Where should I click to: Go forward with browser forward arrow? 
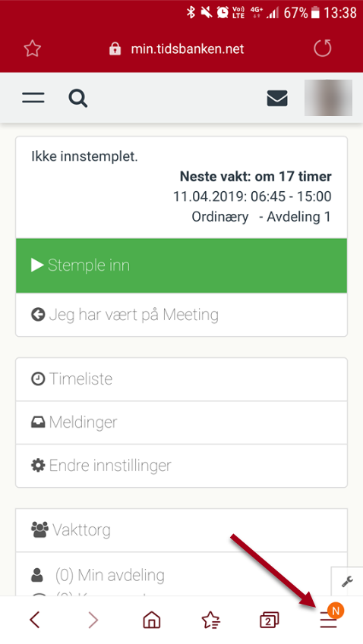click(x=93, y=620)
